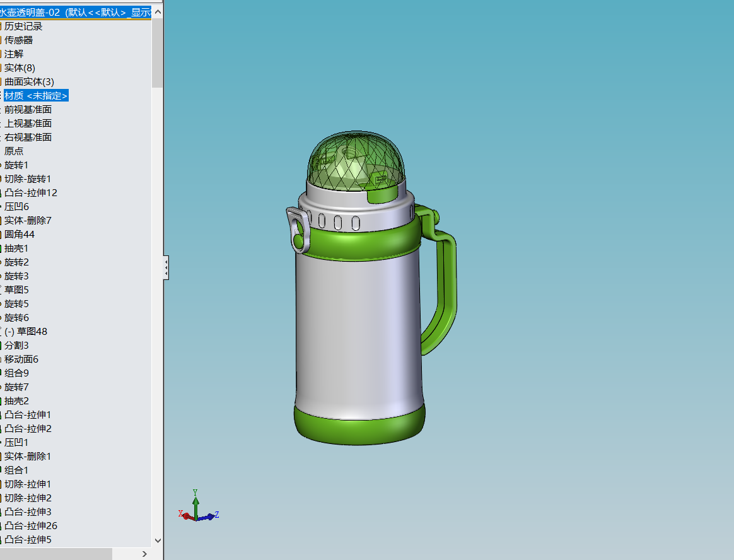The image size is (734, 560).
Task: Select feature 分割3
Action: click(16, 346)
